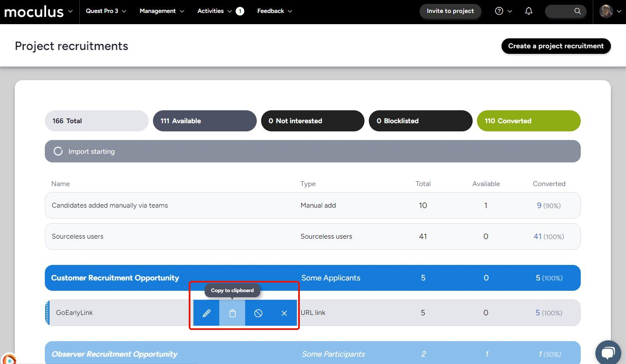Click the disable circle-slash icon for GoEarlyLink

point(258,313)
